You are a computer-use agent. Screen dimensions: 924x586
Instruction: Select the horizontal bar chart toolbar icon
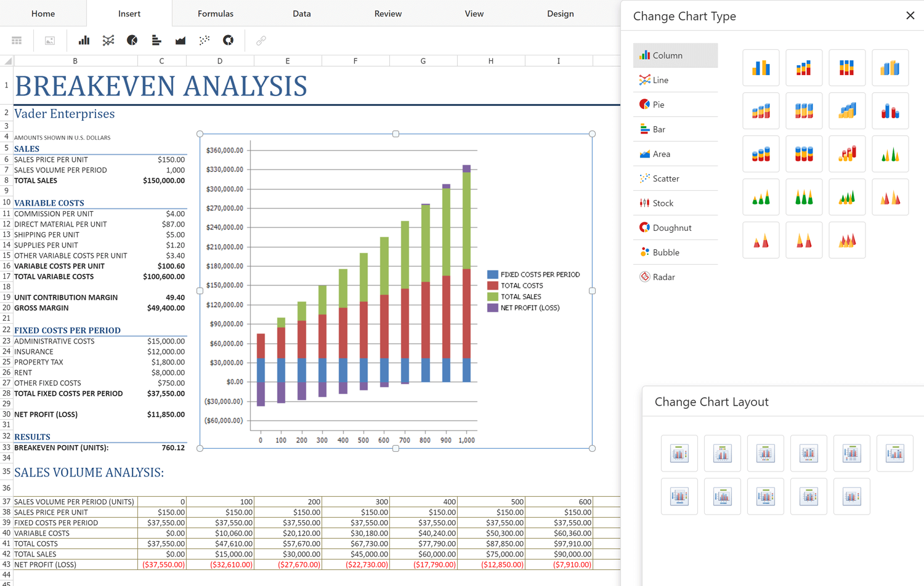pos(156,41)
